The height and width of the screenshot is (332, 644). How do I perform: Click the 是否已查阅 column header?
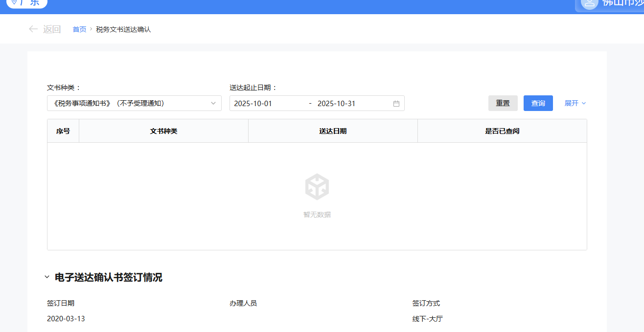(502, 131)
